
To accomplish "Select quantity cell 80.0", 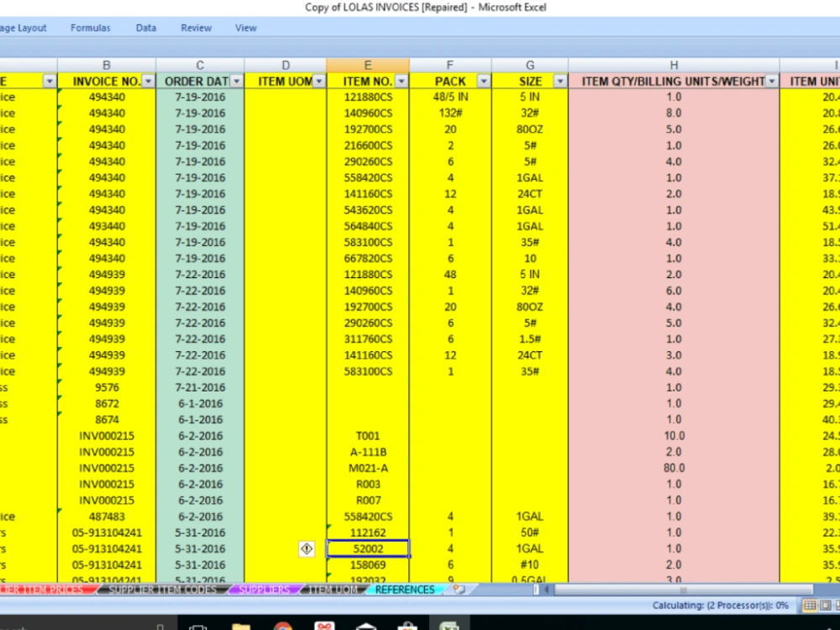I will [674, 468].
